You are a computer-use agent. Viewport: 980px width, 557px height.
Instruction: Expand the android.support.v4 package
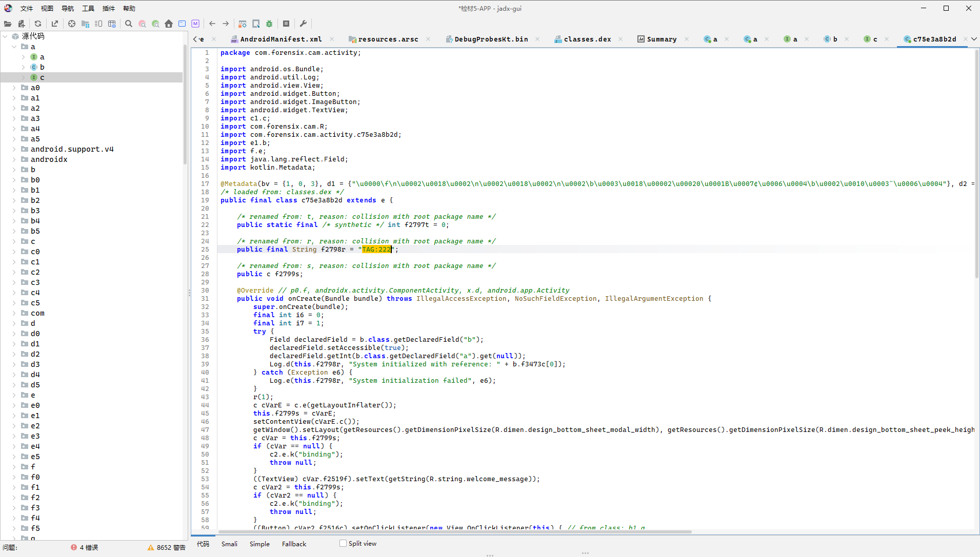[14, 149]
